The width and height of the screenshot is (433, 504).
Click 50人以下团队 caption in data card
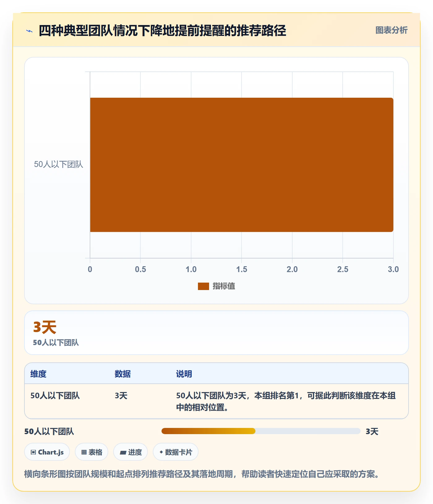click(x=56, y=343)
